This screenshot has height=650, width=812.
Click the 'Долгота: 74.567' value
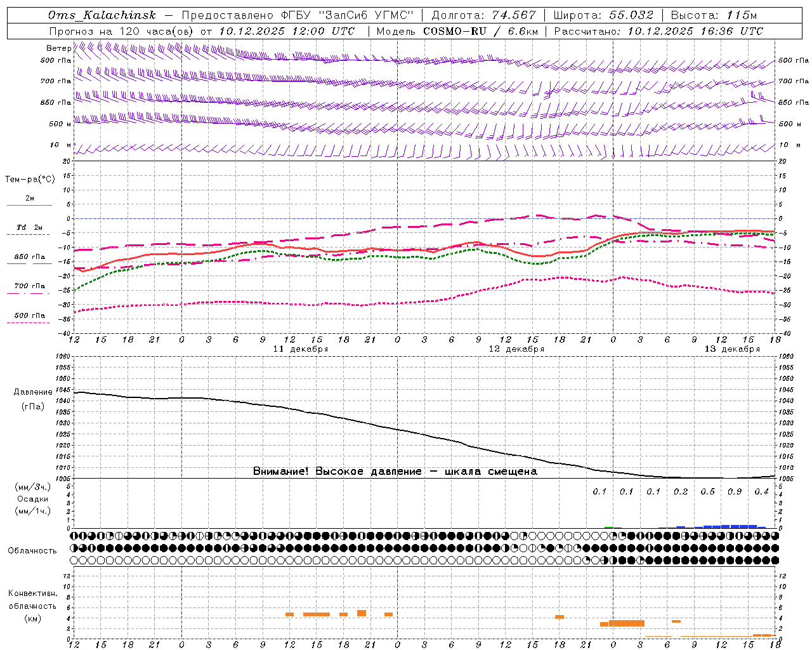[483, 15]
